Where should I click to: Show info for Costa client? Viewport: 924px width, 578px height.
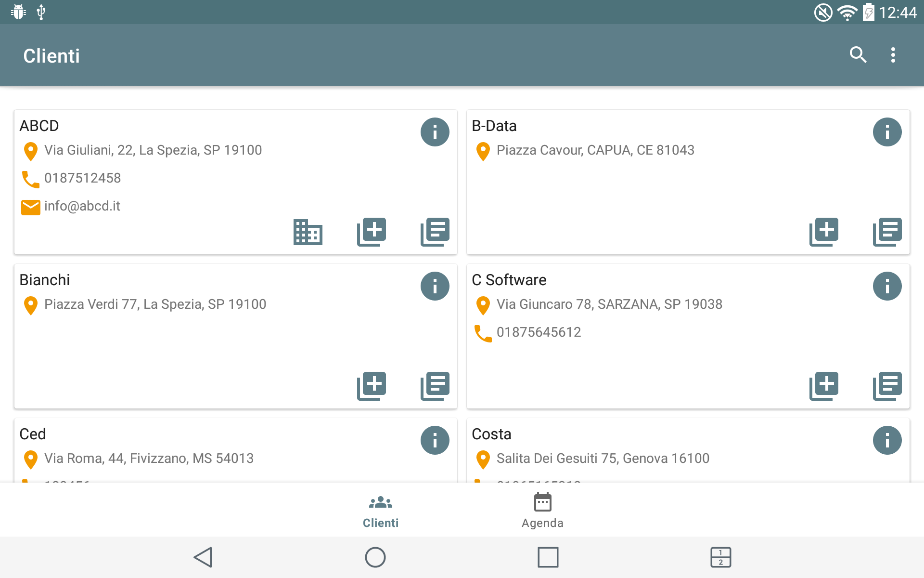(x=887, y=440)
